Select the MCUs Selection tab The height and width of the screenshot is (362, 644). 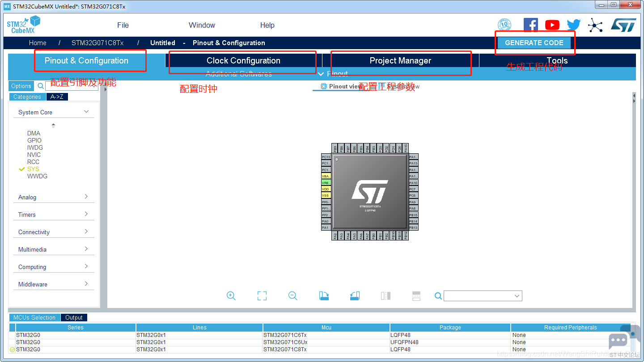(34, 318)
